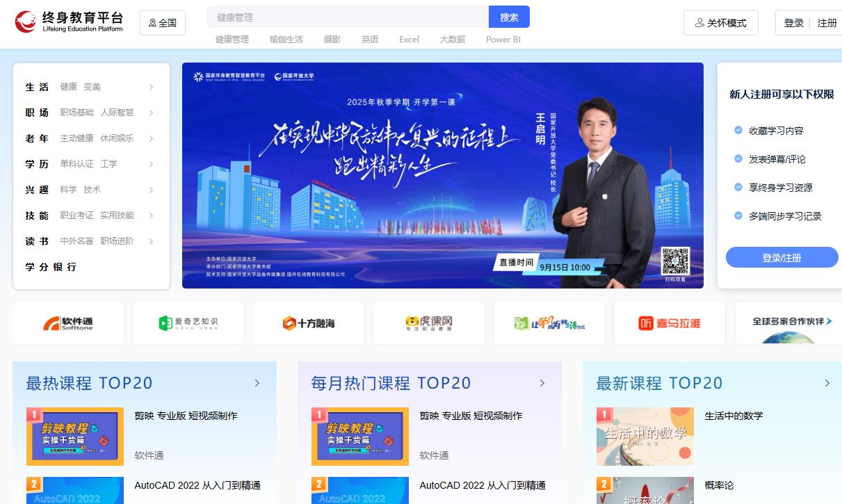The height and width of the screenshot is (504, 842).
Task: Expand the 技能 category chevron
Action: click(x=151, y=216)
